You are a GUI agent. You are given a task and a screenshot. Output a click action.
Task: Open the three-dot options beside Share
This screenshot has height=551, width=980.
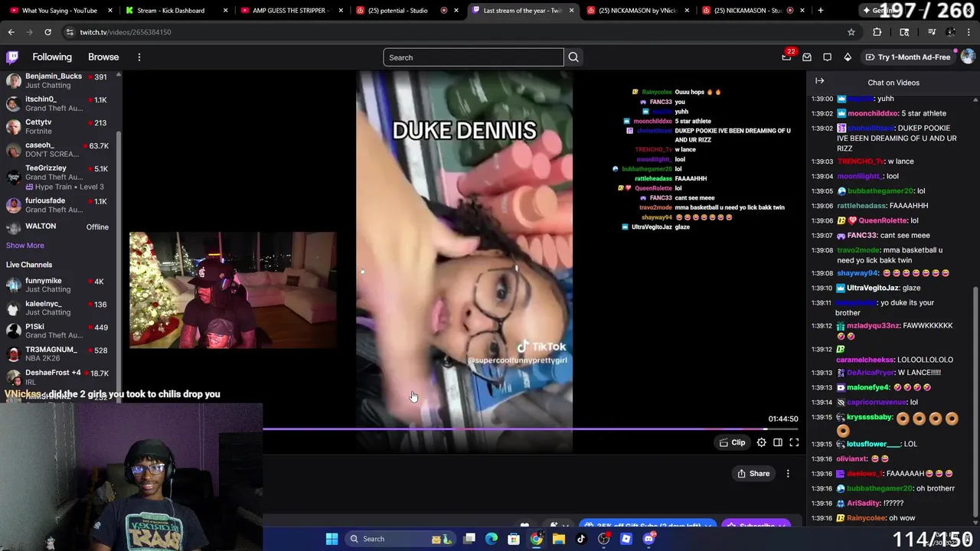pyautogui.click(x=788, y=474)
